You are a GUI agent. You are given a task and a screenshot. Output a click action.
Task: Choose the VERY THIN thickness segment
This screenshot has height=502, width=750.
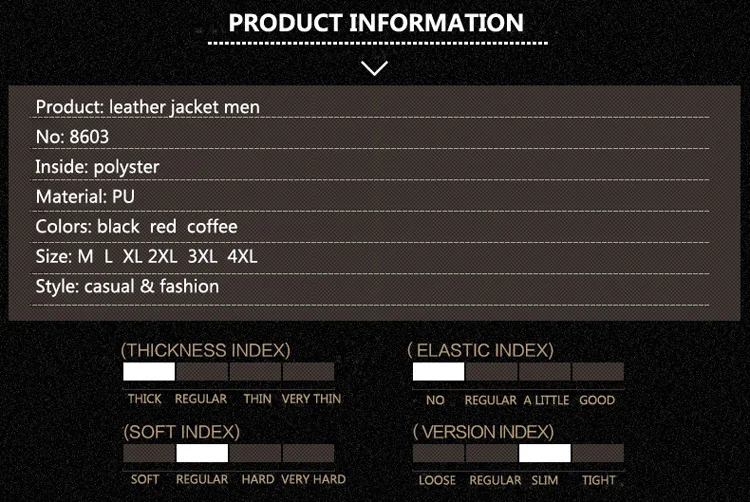[309, 371]
